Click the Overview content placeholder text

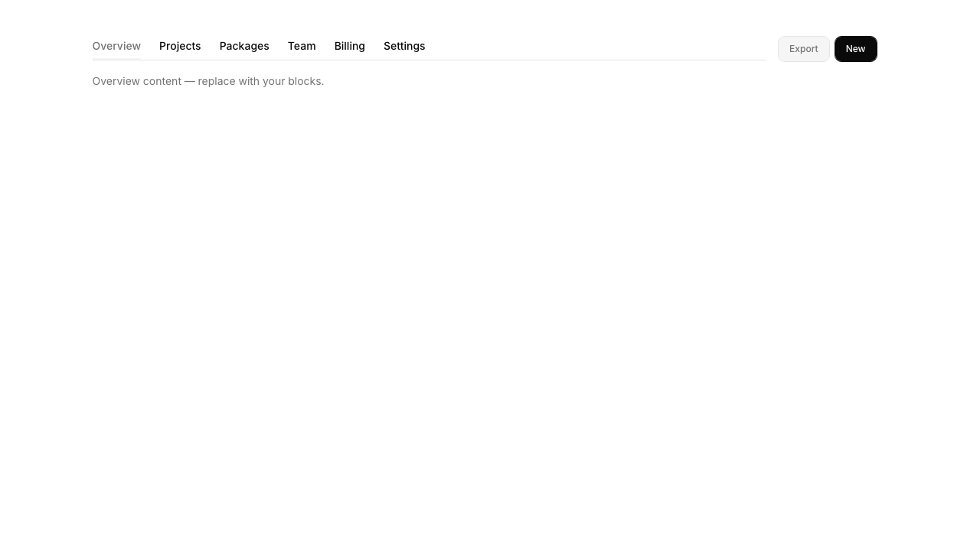click(x=207, y=81)
